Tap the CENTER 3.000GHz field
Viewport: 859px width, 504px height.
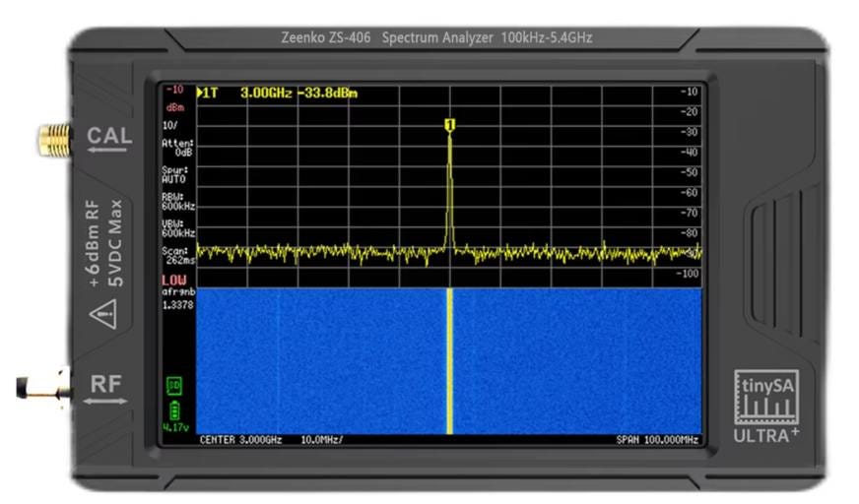click(x=240, y=440)
